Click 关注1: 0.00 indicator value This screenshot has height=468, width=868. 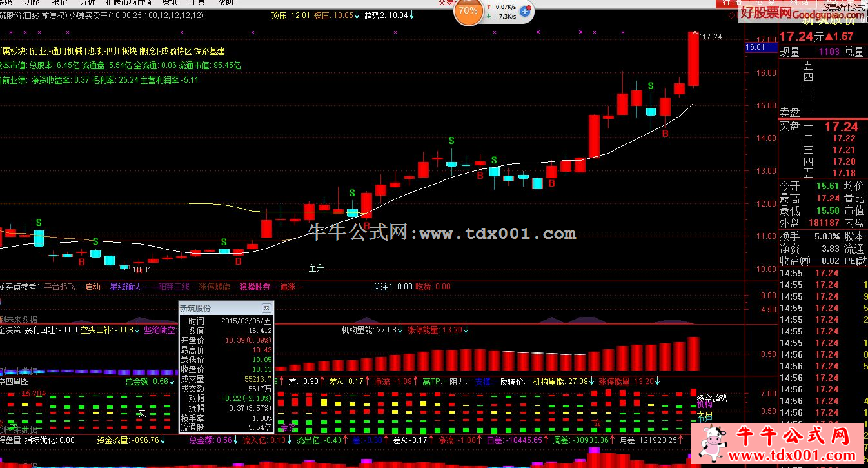tap(393, 287)
